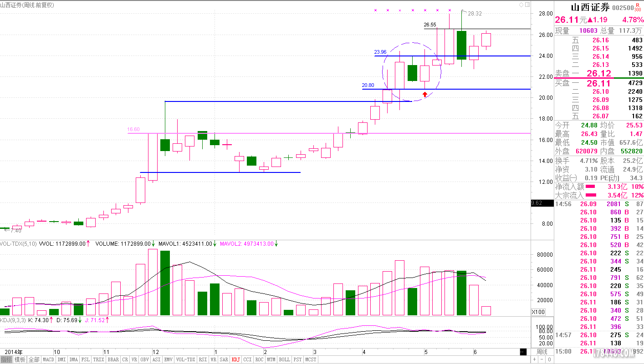Click the 26.55 price label on the chart
The height and width of the screenshot is (364, 644).
[x=430, y=25]
